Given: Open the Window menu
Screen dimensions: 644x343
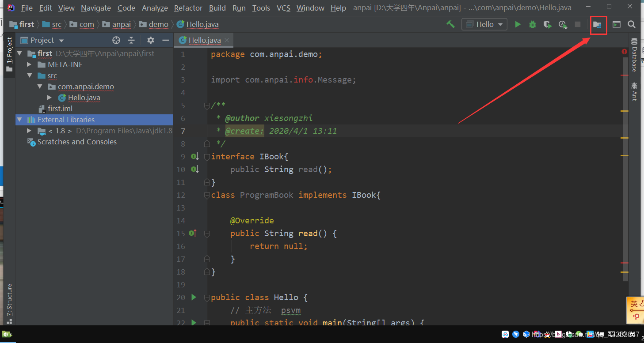Looking at the screenshot, I should click(x=310, y=8).
